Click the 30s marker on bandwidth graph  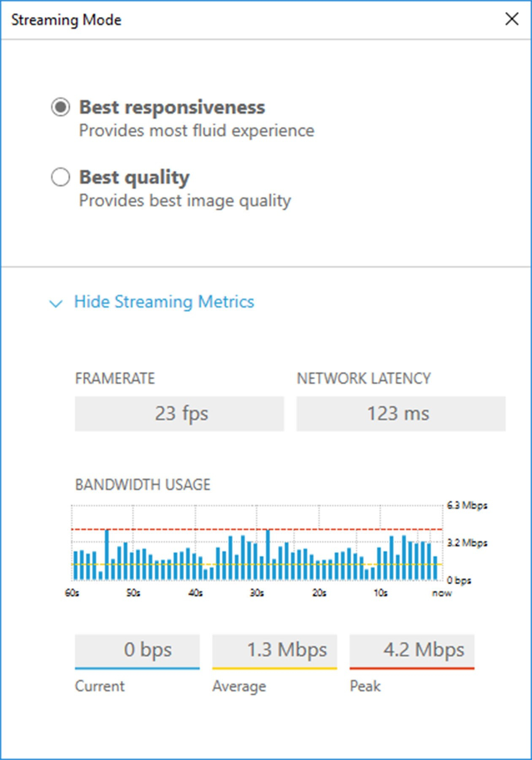257,593
